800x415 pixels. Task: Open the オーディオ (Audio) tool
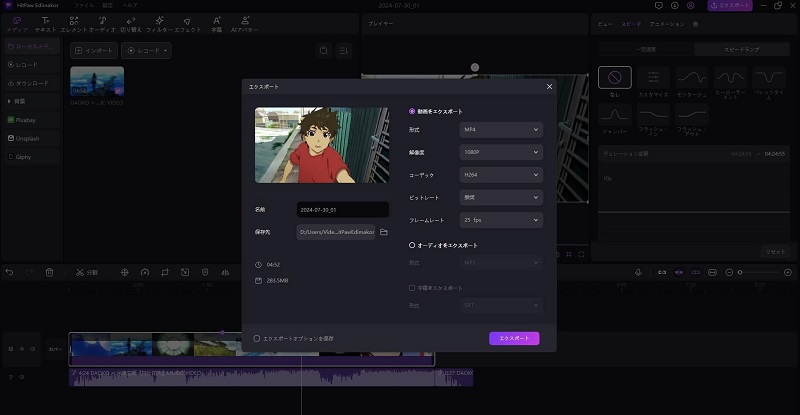point(103,24)
